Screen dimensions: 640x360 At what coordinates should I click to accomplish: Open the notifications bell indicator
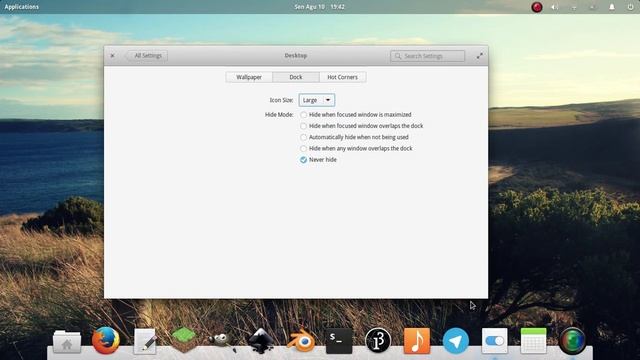[612, 7]
